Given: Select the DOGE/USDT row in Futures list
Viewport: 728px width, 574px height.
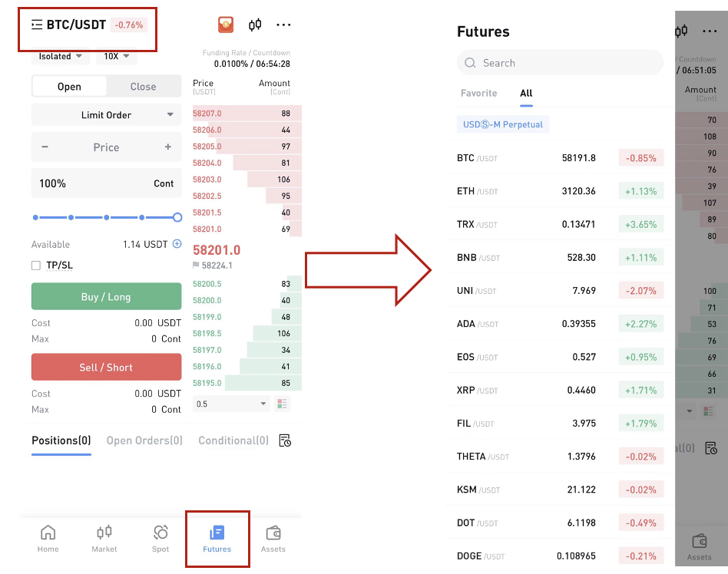Looking at the screenshot, I should [560, 556].
